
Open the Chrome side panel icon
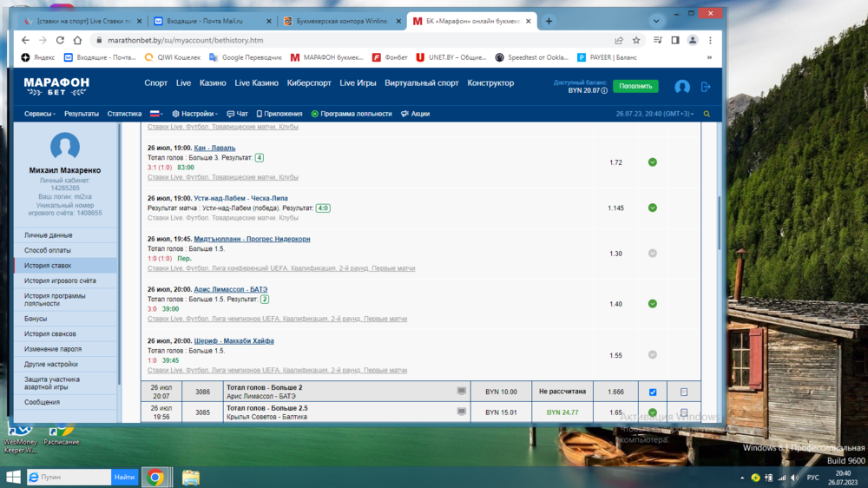click(675, 40)
